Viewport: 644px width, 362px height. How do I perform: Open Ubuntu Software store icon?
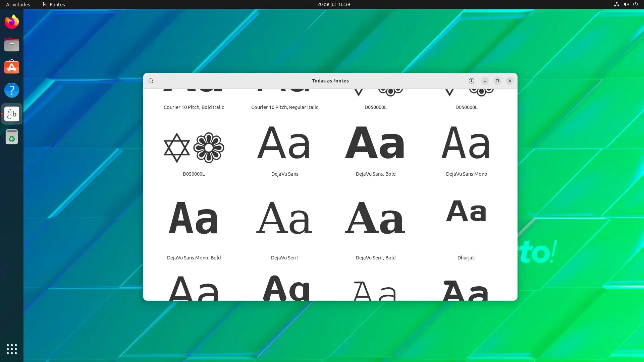point(12,67)
